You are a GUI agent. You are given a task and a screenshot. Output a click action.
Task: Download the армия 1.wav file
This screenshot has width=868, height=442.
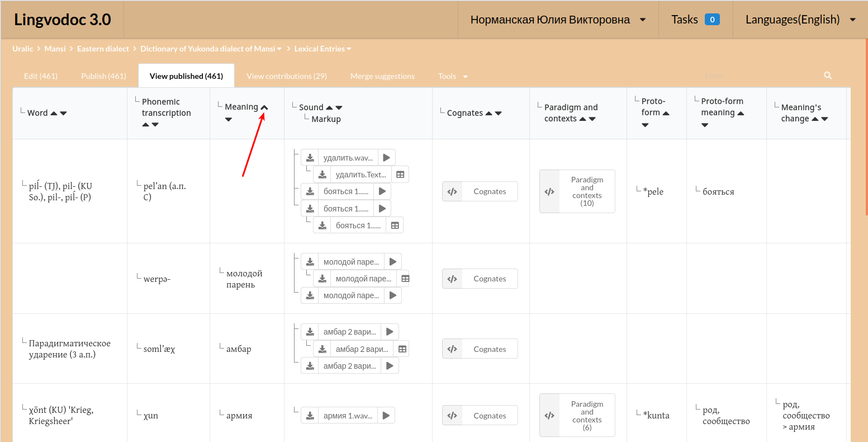pyautogui.click(x=310, y=415)
